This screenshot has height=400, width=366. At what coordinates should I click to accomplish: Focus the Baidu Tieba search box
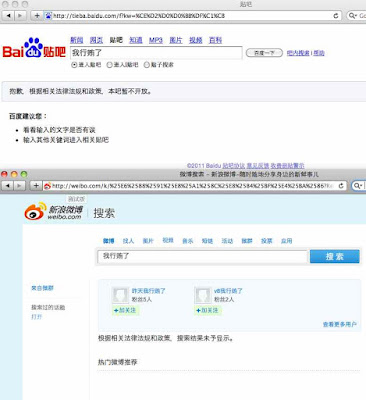pyautogui.click(x=156, y=53)
